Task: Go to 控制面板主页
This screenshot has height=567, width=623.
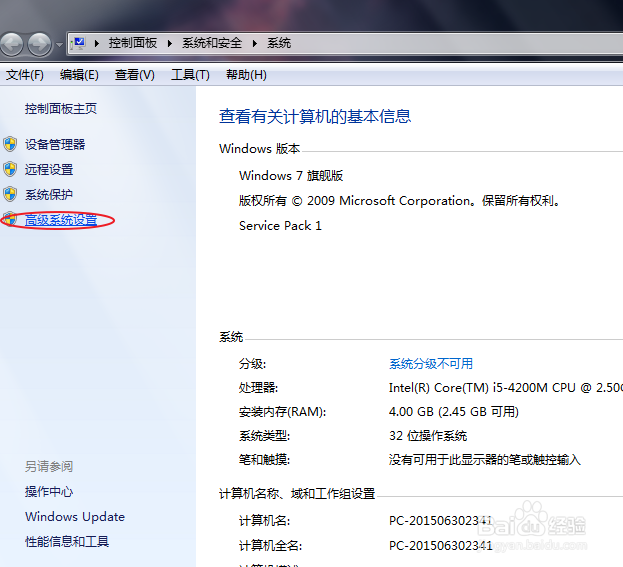Action: 61,108
